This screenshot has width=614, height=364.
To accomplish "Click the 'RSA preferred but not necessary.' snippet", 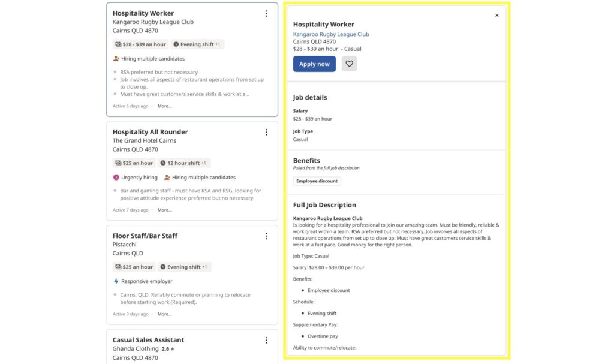I will 159,72.
